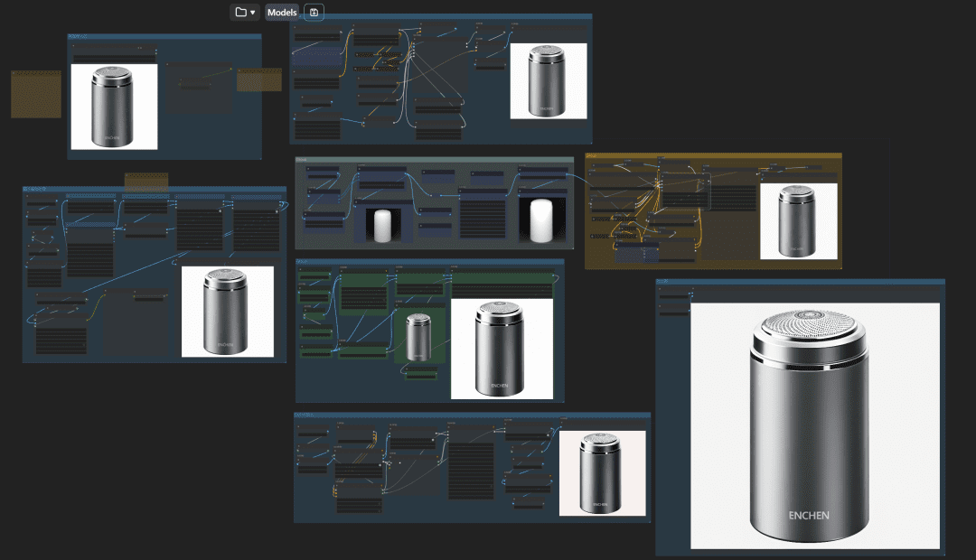Viewport: 976px width, 560px height.
Task: Select the small shaver image on the green node
Action: click(x=418, y=337)
